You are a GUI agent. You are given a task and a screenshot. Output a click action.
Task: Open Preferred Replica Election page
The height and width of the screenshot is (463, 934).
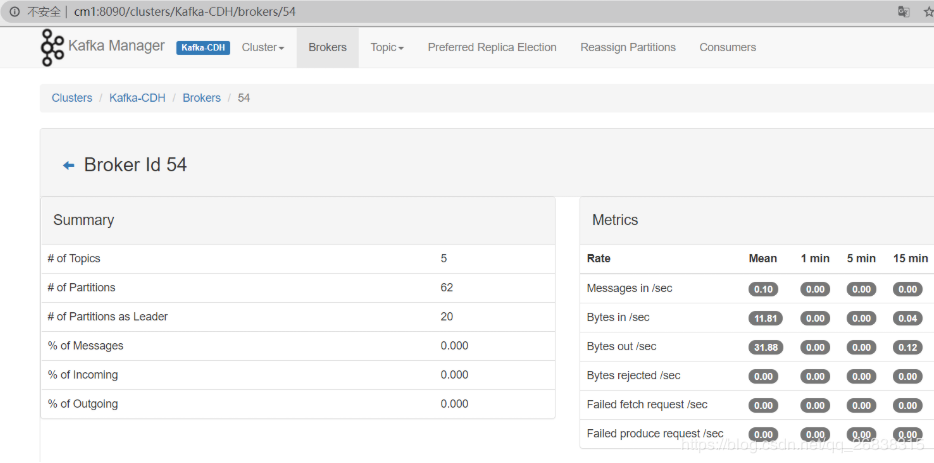pyautogui.click(x=492, y=47)
